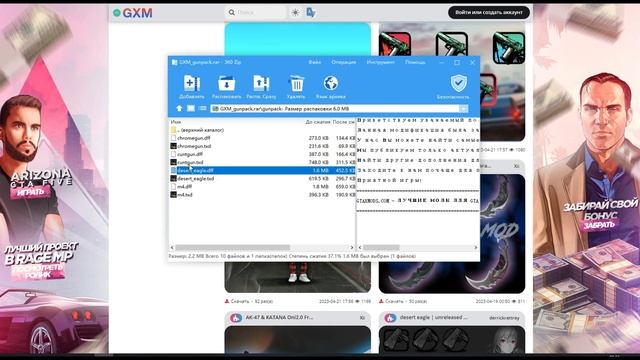This screenshot has height=360, width=640.
Task: Click the Удалить trash can icon
Action: coord(296,84)
